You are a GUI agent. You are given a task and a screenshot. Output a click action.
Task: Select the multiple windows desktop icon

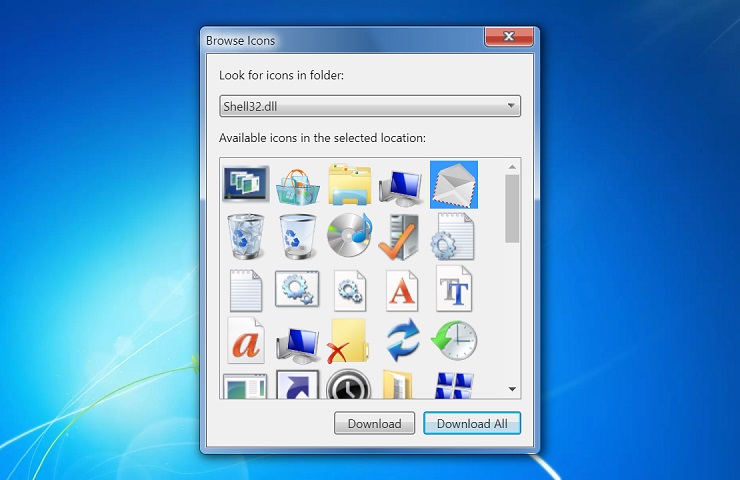(x=246, y=184)
